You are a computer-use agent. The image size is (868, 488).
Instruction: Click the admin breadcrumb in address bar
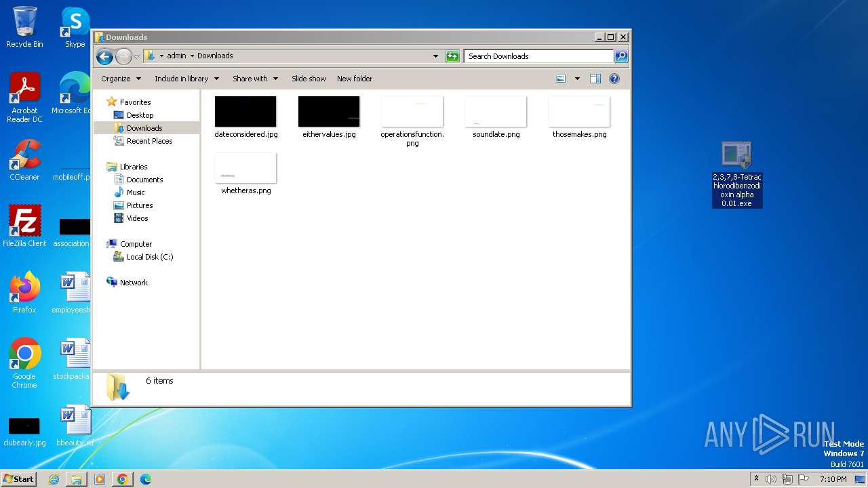pos(176,56)
